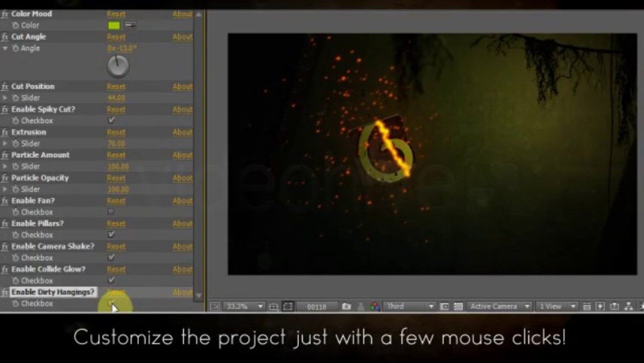The width and height of the screenshot is (644, 363).
Task: Click About for Cut Position
Action: 182,87
